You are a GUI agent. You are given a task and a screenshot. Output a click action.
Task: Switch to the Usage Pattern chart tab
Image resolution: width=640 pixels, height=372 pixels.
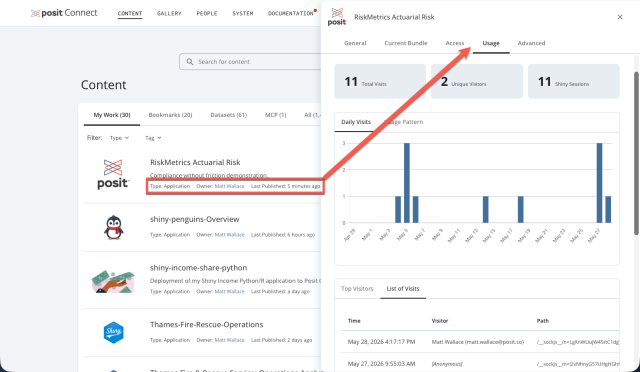404,122
